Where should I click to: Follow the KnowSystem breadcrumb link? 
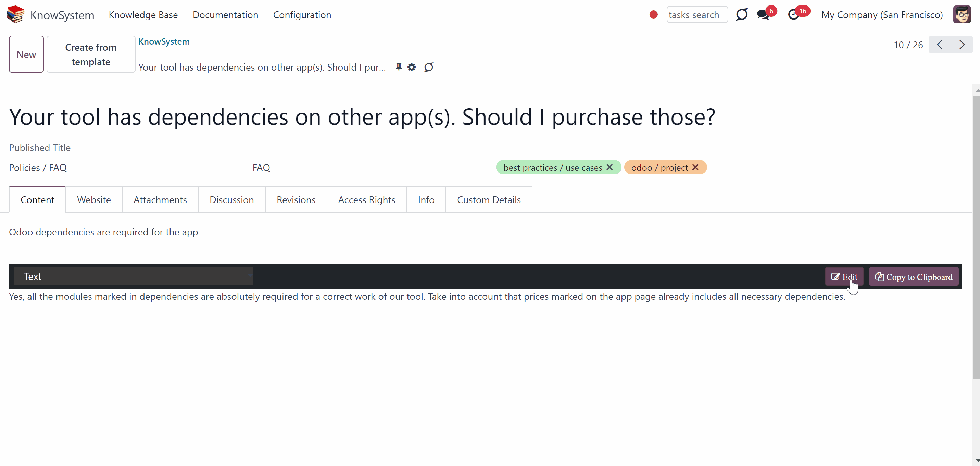164,41
